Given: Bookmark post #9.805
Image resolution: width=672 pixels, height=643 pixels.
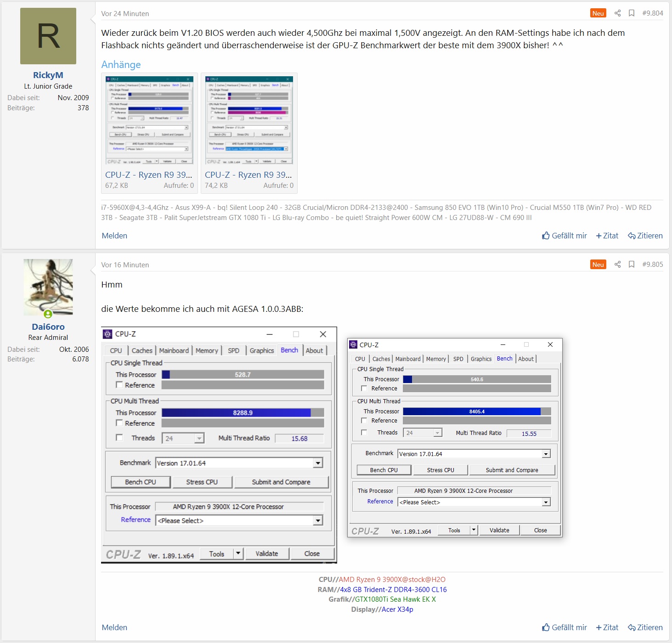Looking at the screenshot, I should [x=632, y=265].
